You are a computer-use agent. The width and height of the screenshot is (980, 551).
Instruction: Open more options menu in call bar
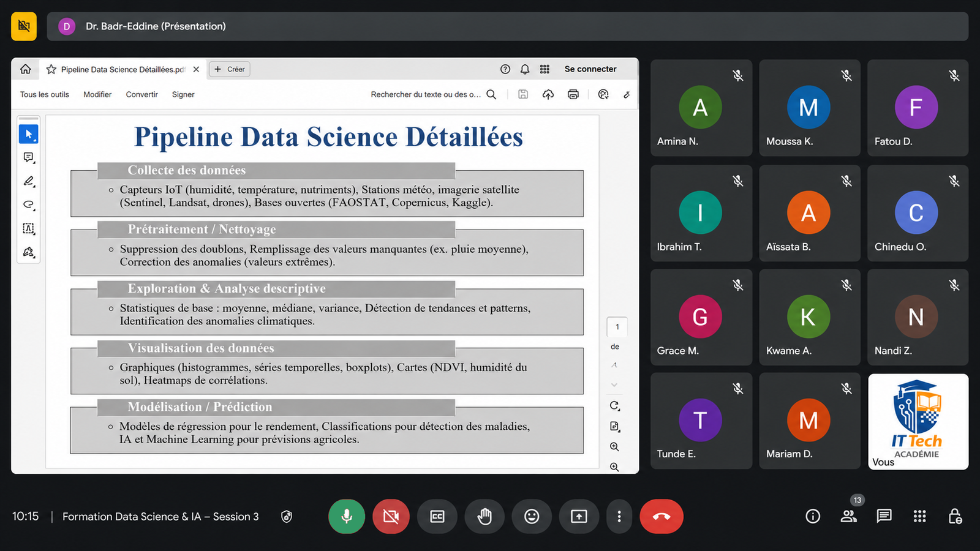619,517
